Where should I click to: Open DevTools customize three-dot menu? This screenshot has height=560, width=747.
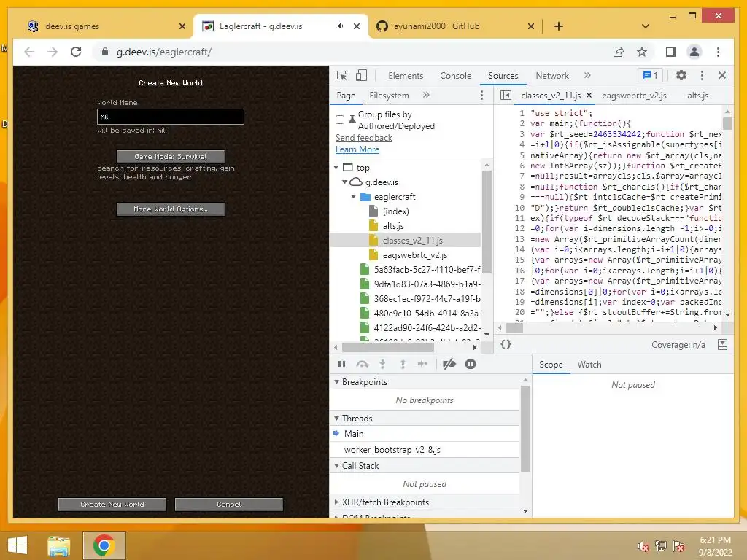[x=702, y=75]
